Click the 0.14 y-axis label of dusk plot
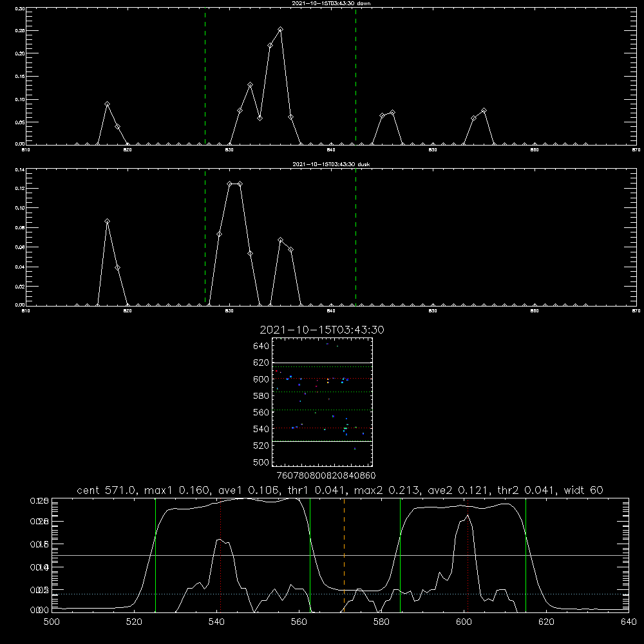Image resolution: width=644 pixels, height=644 pixels. coord(20,169)
